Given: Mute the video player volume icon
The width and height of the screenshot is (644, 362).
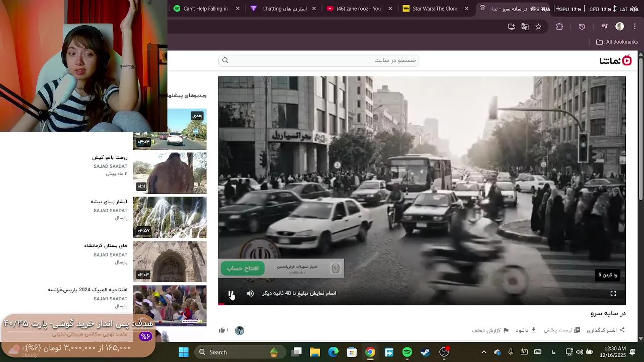Looking at the screenshot, I should 250,294.
